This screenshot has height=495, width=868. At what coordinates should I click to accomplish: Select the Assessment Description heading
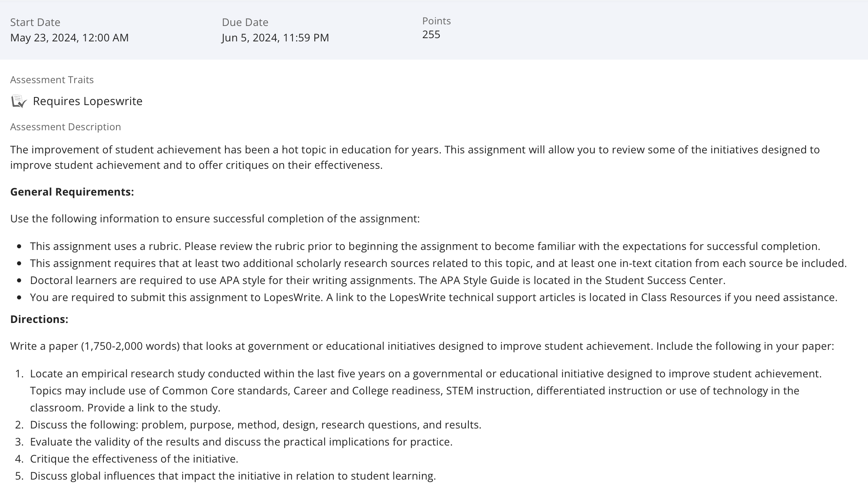click(x=66, y=127)
